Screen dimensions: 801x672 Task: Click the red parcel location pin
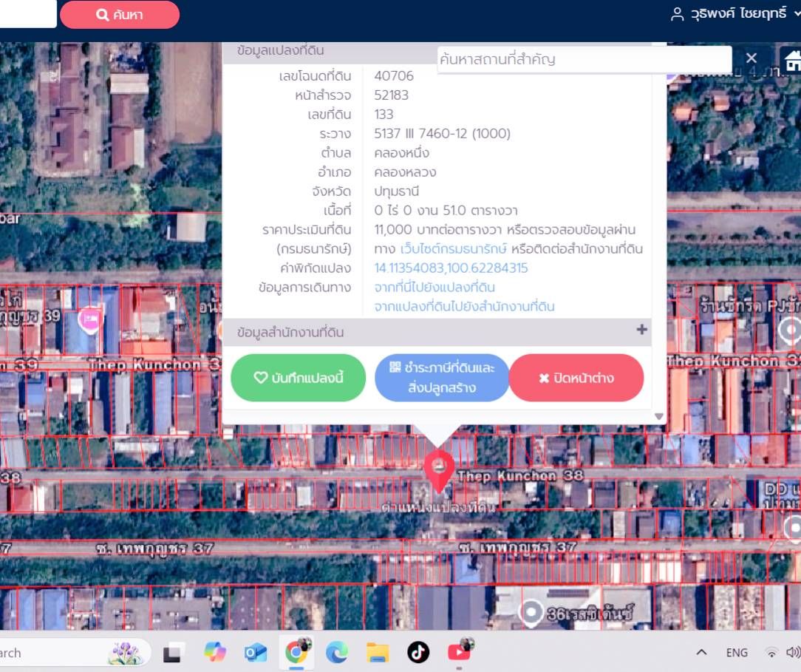439,470
